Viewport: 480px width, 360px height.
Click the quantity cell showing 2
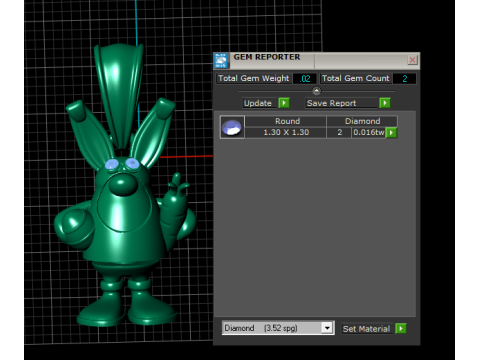[x=339, y=132]
